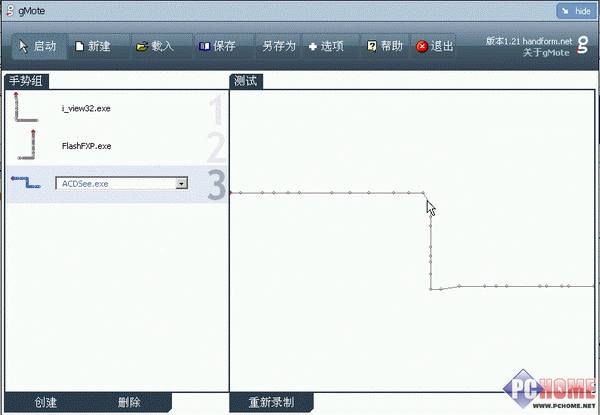
Task: Click the 另存为 (Save As) button
Action: pyautogui.click(x=279, y=47)
